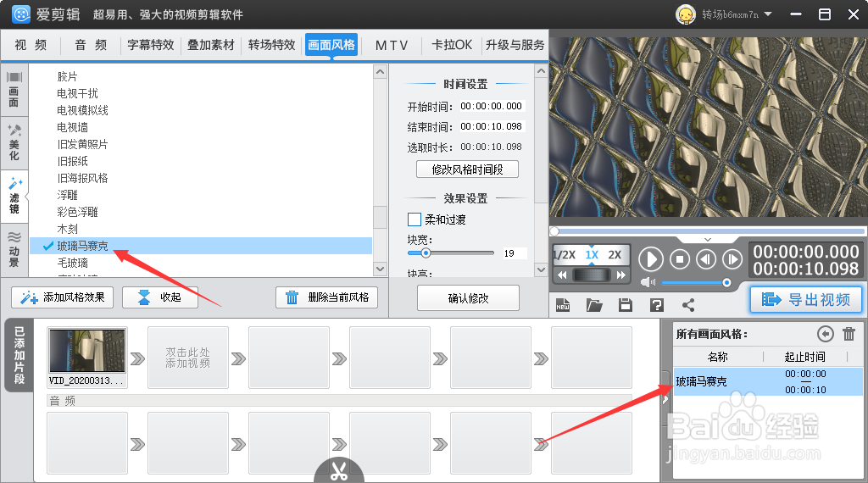Click the 块宽 value box

point(515,253)
